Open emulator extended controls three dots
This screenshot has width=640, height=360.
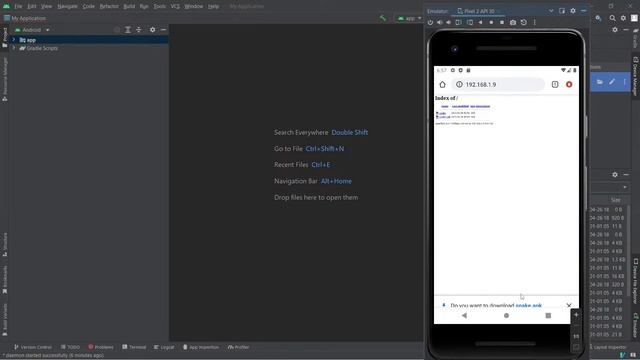coord(534,22)
